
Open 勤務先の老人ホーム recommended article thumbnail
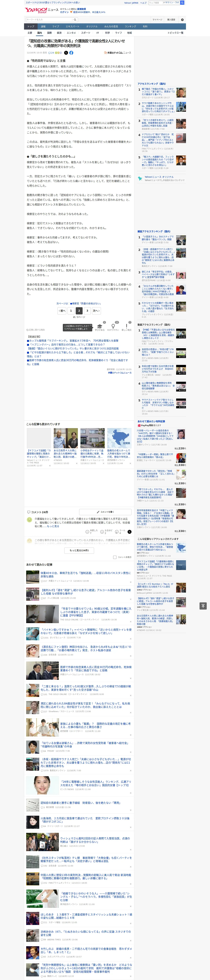click(x=119, y=438)
